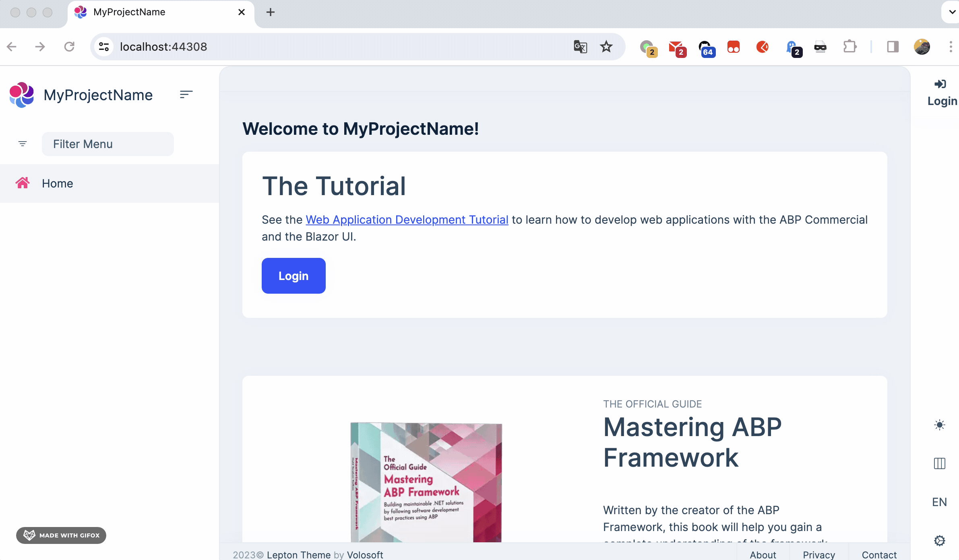Open the settings gear icon in right toolbar
The height and width of the screenshot is (560, 959).
(x=939, y=541)
